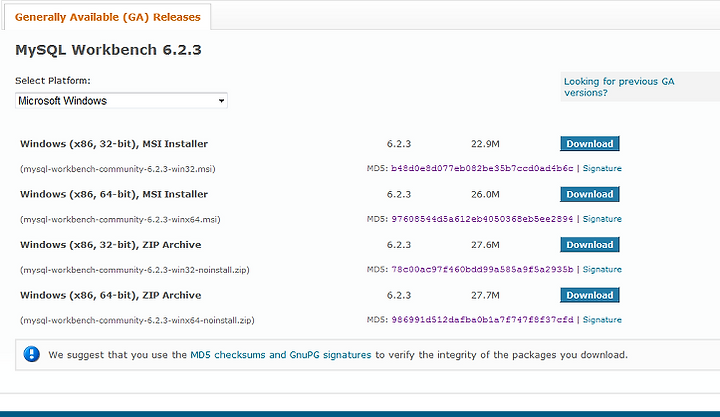Click the 27.7M file size value

[485, 295]
